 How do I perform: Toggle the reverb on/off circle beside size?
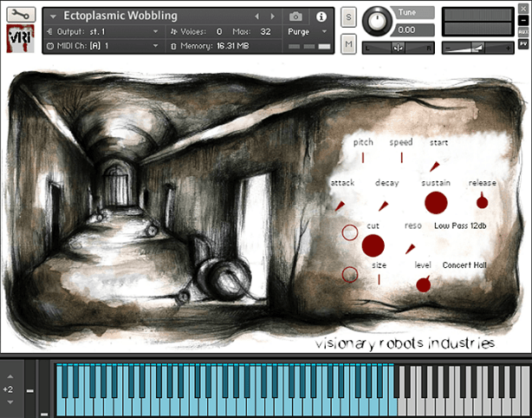point(349,274)
